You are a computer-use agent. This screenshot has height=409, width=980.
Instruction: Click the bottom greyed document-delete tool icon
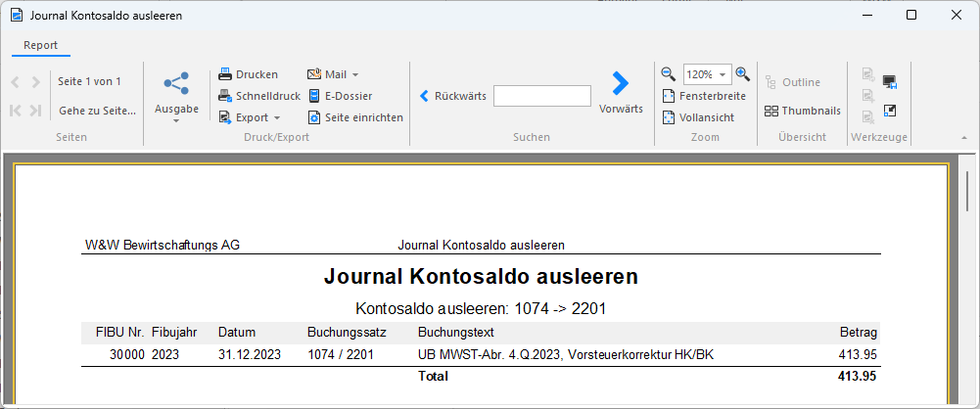click(867, 116)
